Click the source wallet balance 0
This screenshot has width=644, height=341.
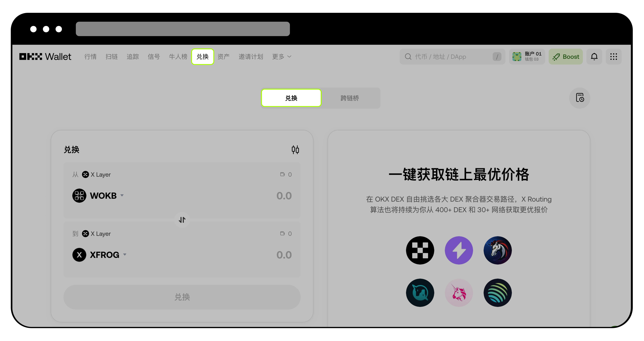[x=286, y=175]
